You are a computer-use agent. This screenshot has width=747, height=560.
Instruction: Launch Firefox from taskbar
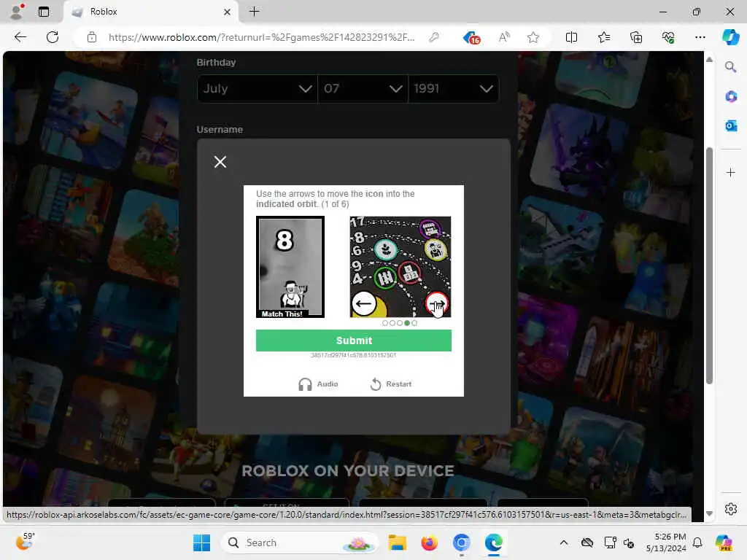coord(429,542)
